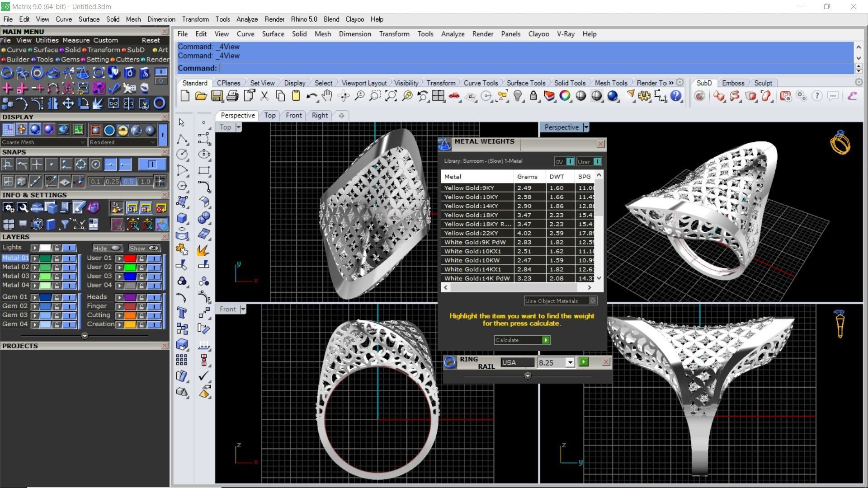The width and height of the screenshot is (868, 488).
Task: Click the padlock Lock objects icon
Action: [533, 96]
